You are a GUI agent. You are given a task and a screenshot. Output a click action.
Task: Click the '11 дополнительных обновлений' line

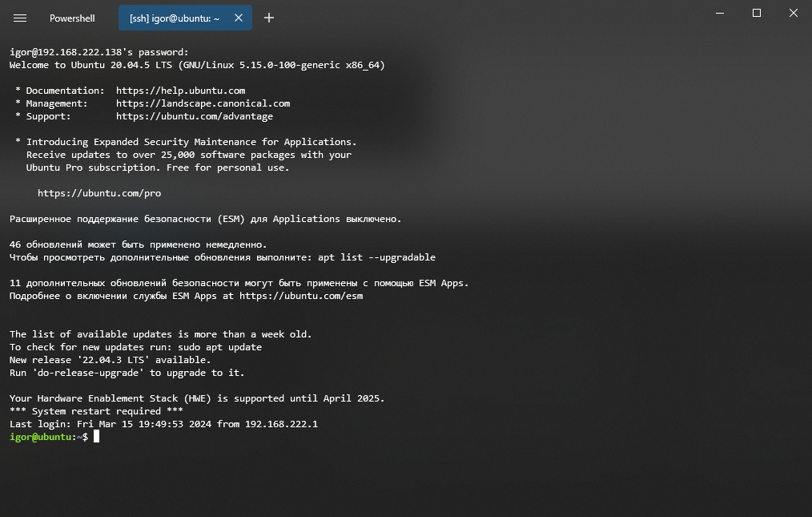point(239,283)
